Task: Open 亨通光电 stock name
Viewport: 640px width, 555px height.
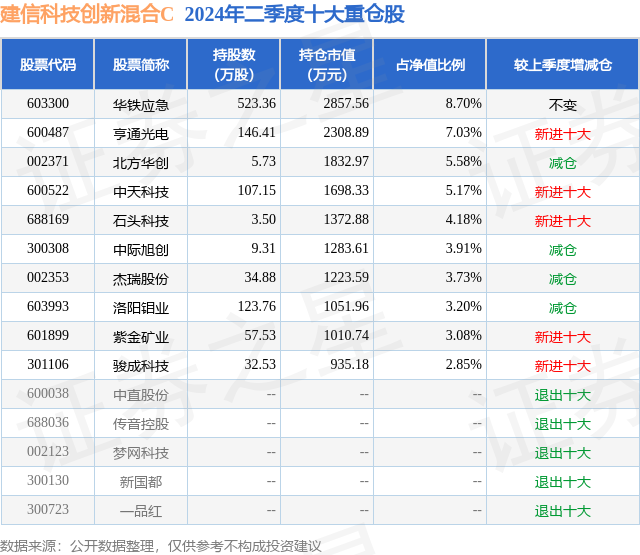Action: pos(141,133)
